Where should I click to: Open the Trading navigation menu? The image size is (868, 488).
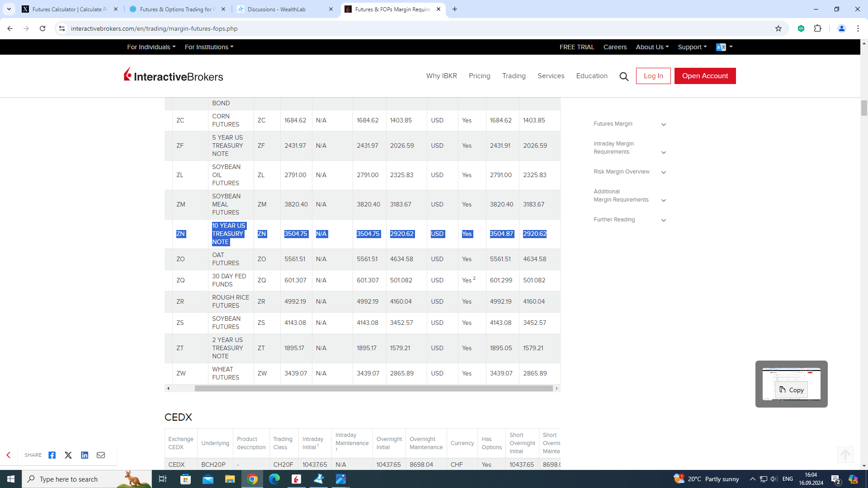coord(514,76)
